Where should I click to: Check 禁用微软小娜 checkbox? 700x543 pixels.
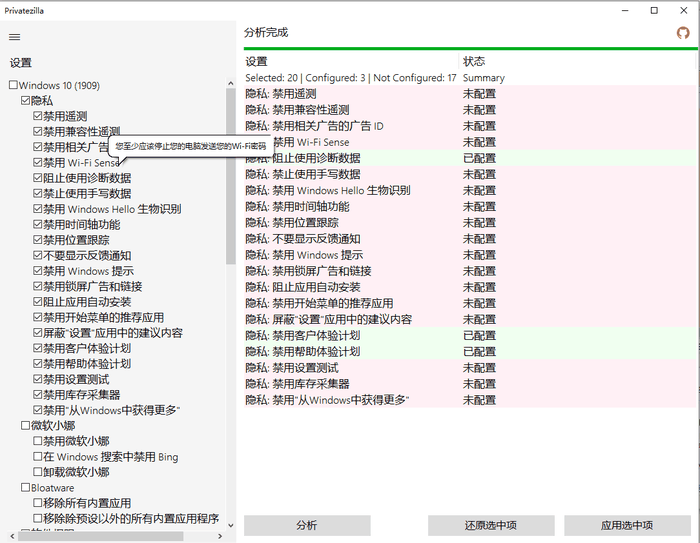38,441
